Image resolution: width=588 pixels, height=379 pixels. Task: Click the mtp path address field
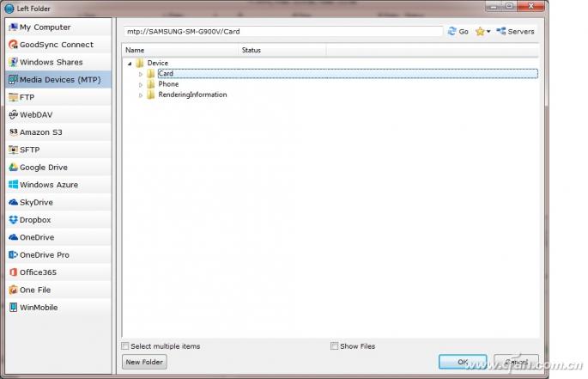tap(283, 32)
